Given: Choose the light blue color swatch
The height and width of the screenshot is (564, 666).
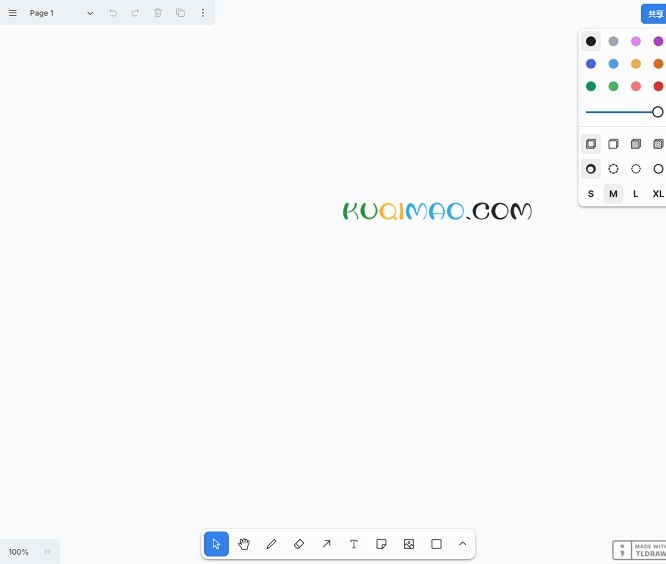Looking at the screenshot, I should 613,64.
